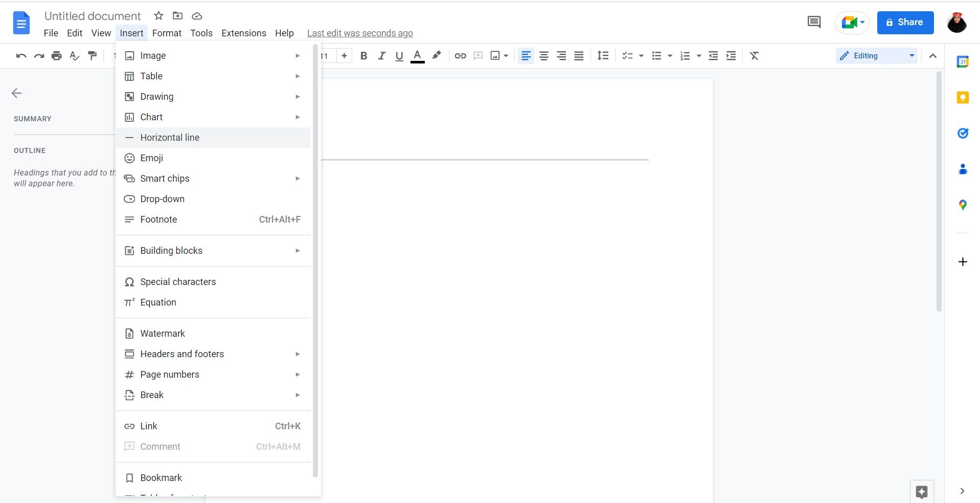This screenshot has height=503, width=980.
Task: Select Horizontal line from the Insert menu
Action: (170, 137)
